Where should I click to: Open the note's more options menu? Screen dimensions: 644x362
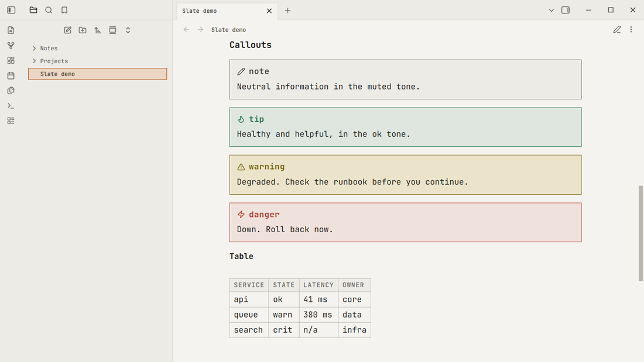click(x=631, y=30)
